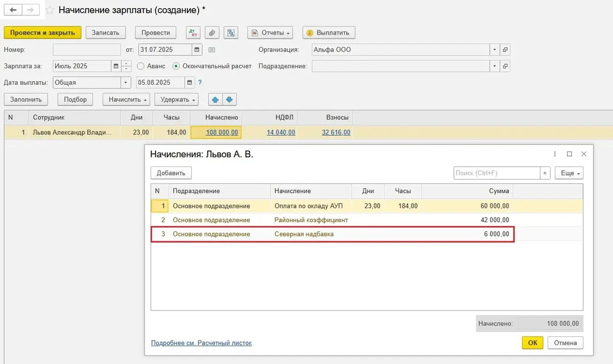Click Провести и закрыть button

point(42,33)
